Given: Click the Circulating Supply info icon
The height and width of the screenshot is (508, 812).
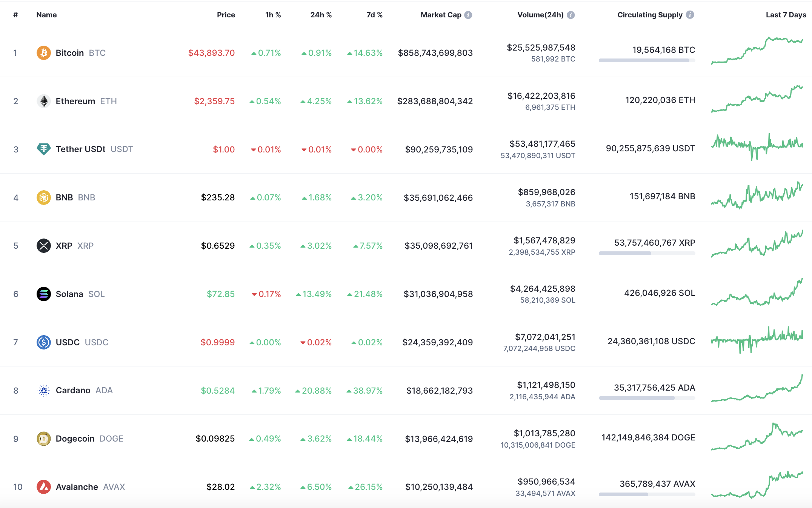Looking at the screenshot, I should click(x=690, y=15).
